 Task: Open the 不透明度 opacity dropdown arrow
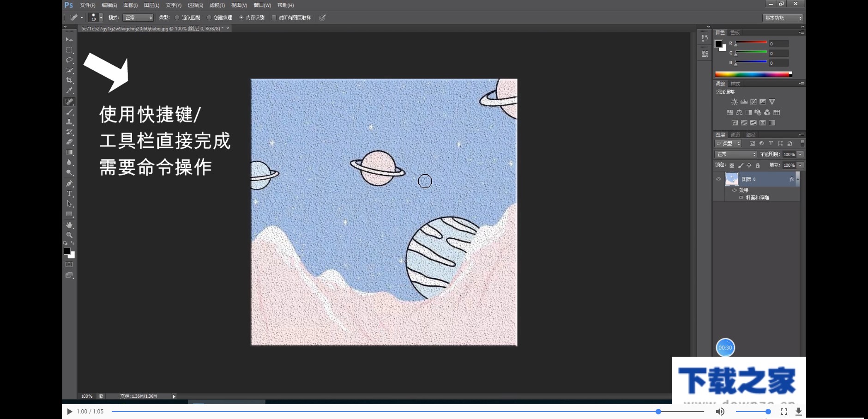800,154
